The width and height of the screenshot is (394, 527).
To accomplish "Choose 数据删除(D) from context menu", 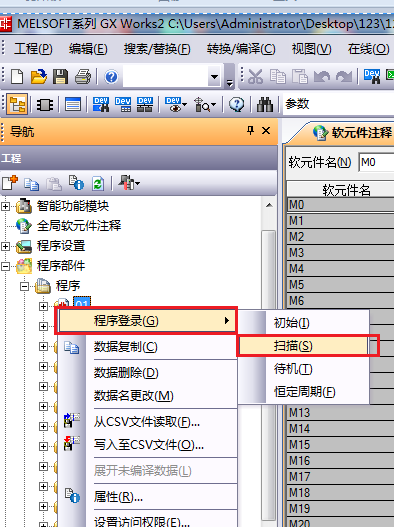I will coord(126,373).
